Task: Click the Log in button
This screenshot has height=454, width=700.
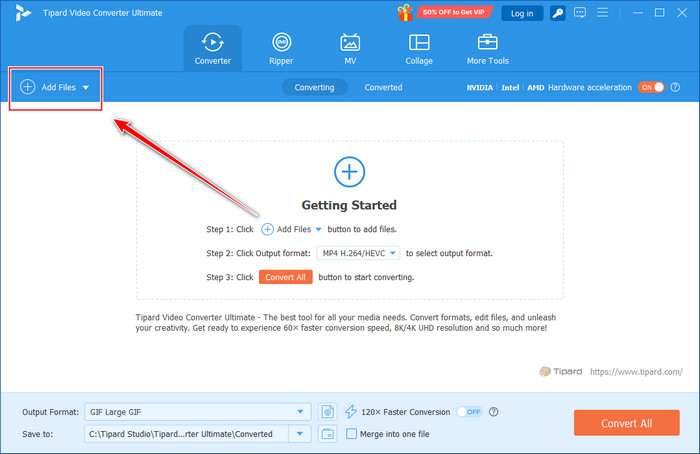Action: (522, 13)
